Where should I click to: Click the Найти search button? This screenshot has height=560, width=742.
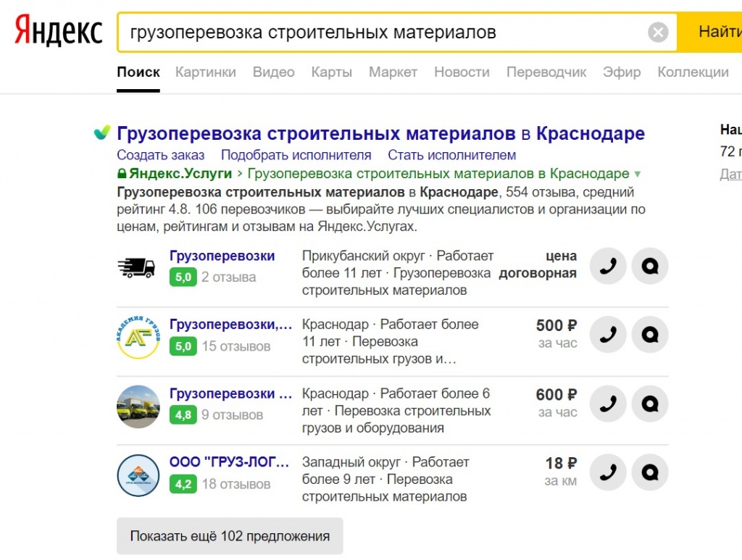pyautogui.click(x=710, y=32)
